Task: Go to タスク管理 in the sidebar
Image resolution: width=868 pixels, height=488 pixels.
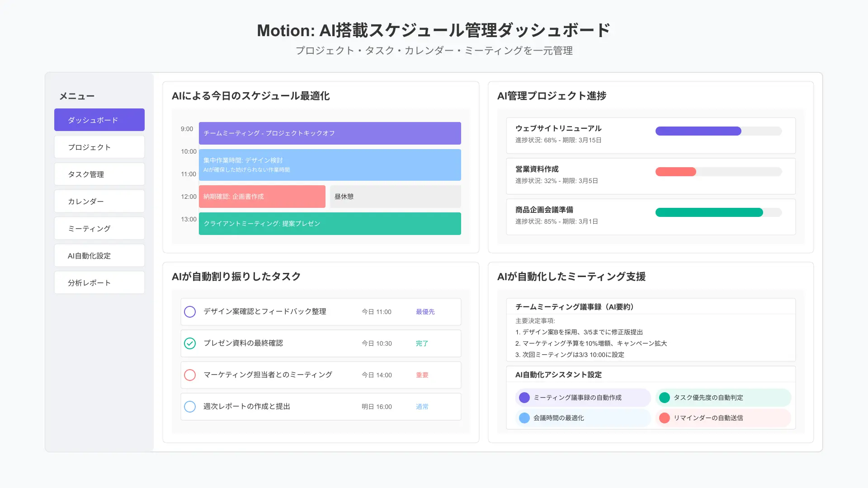Action: (x=99, y=174)
